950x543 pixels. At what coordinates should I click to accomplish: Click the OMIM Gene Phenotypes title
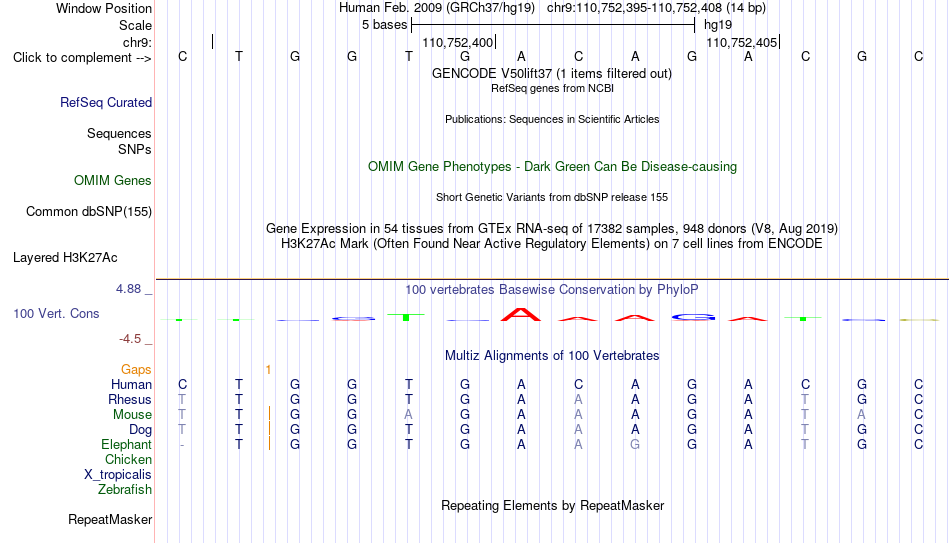(552, 167)
